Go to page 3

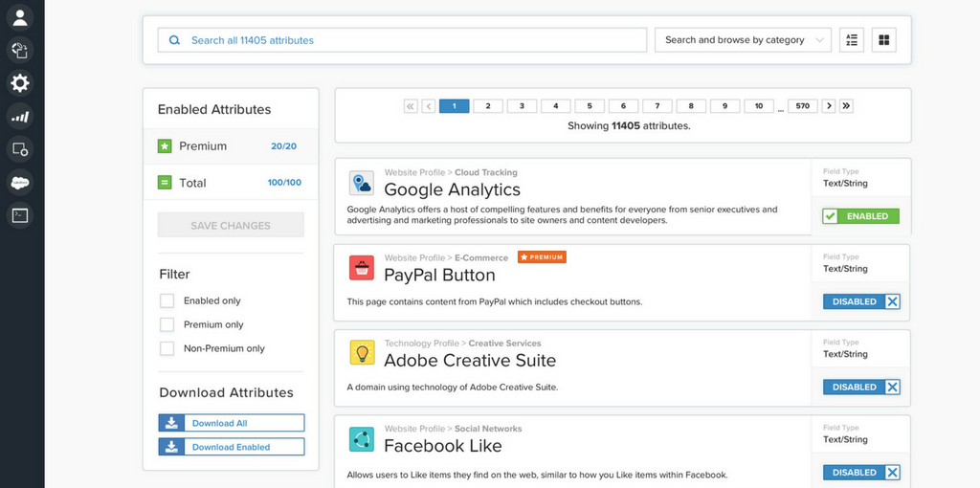pyautogui.click(x=522, y=106)
